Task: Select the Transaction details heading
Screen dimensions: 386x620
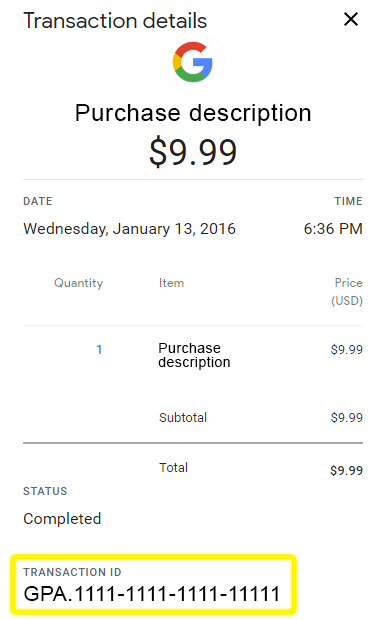Action: point(115,21)
